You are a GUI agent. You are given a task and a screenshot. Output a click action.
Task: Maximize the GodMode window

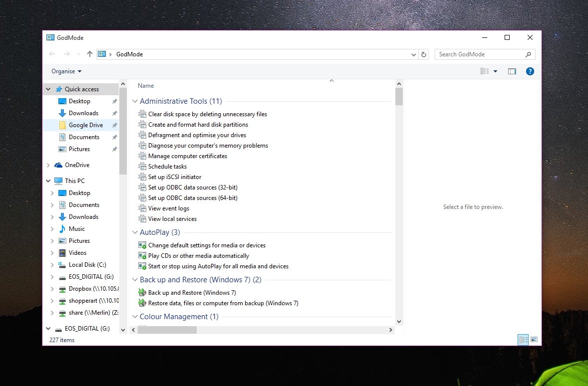pos(507,37)
